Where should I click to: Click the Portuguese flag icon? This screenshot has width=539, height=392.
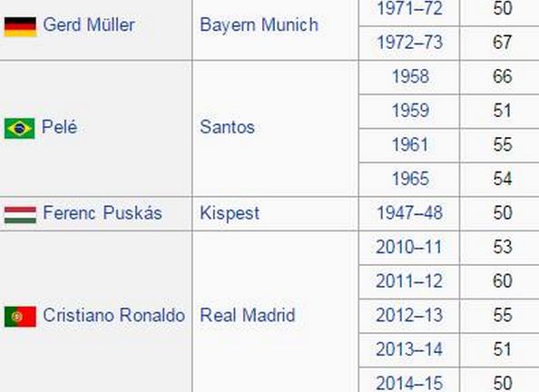point(20,317)
